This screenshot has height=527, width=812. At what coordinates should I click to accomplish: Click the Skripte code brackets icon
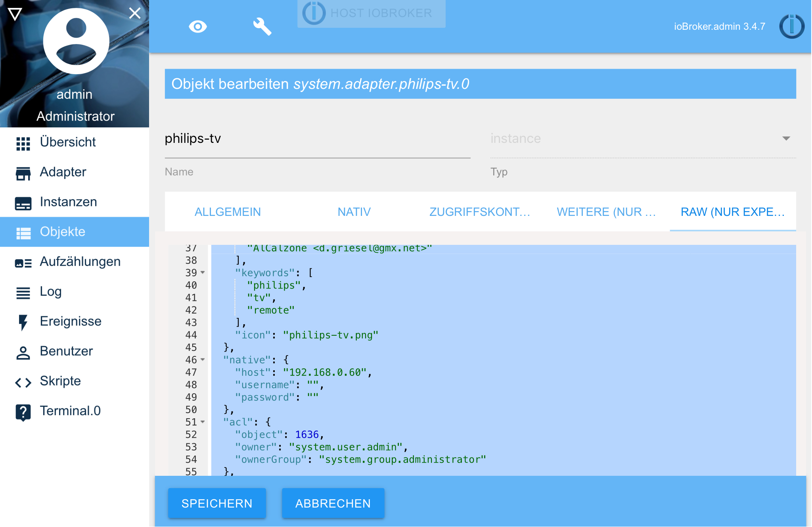pyautogui.click(x=23, y=383)
